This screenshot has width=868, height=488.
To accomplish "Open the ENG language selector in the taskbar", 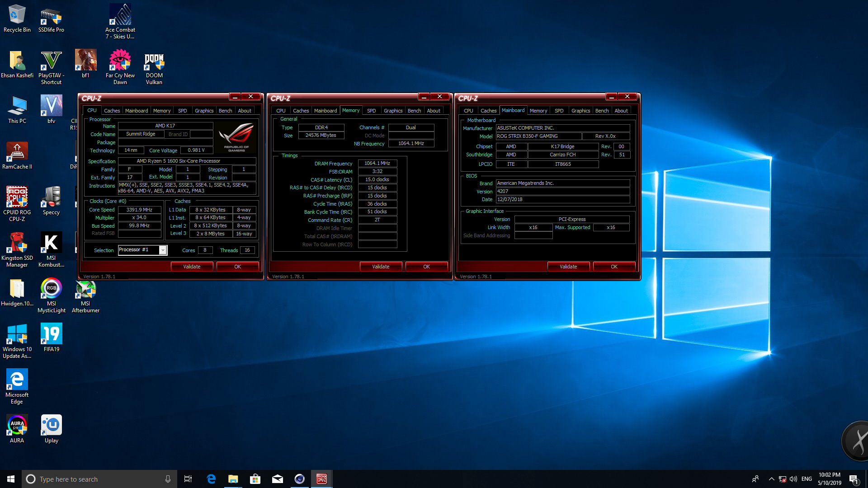I will pos(807,479).
